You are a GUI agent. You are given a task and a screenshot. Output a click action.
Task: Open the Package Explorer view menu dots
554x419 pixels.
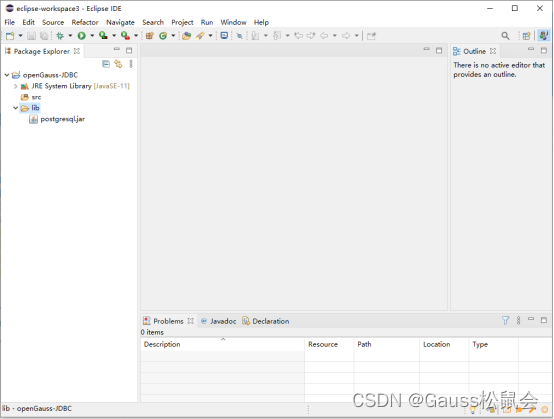tap(131, 64)
